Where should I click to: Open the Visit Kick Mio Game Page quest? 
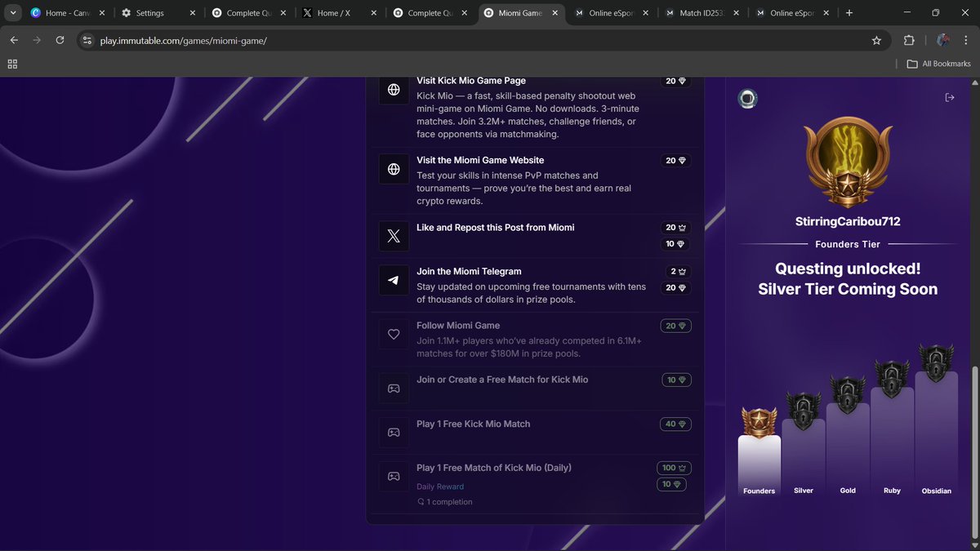coord(535,109)
